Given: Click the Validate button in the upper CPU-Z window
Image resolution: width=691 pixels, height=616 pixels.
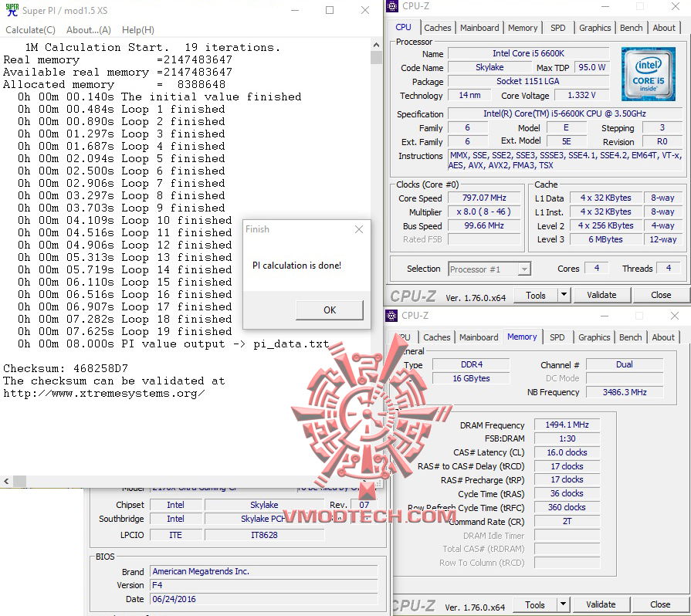Looking at the screenshot, I should [601, 295].
